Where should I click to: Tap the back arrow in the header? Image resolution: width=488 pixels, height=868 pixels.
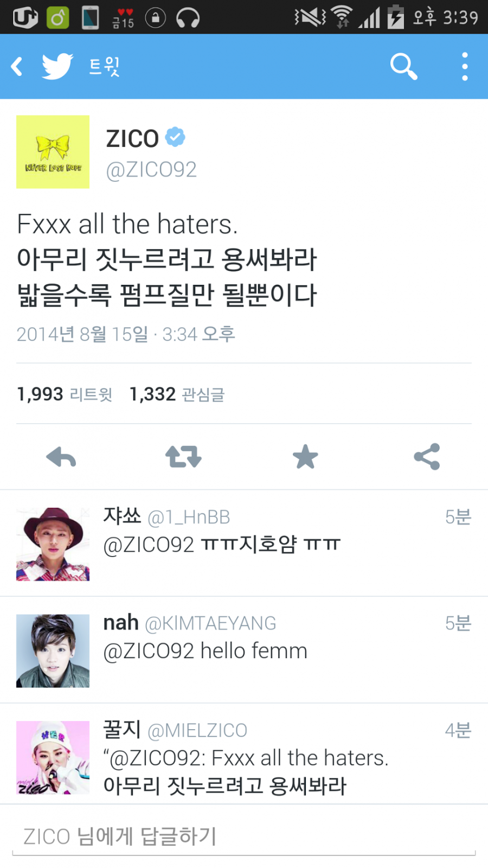[x=17, y=67]
